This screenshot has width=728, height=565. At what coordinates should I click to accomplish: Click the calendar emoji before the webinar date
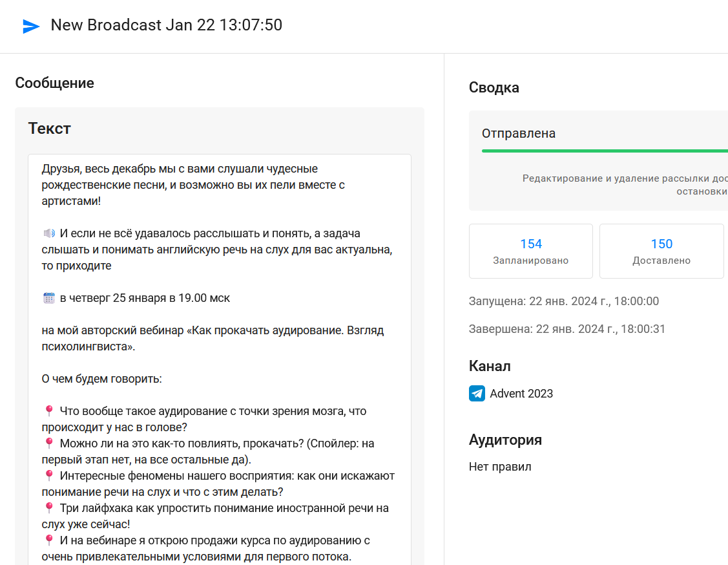[x=49, y=298]
